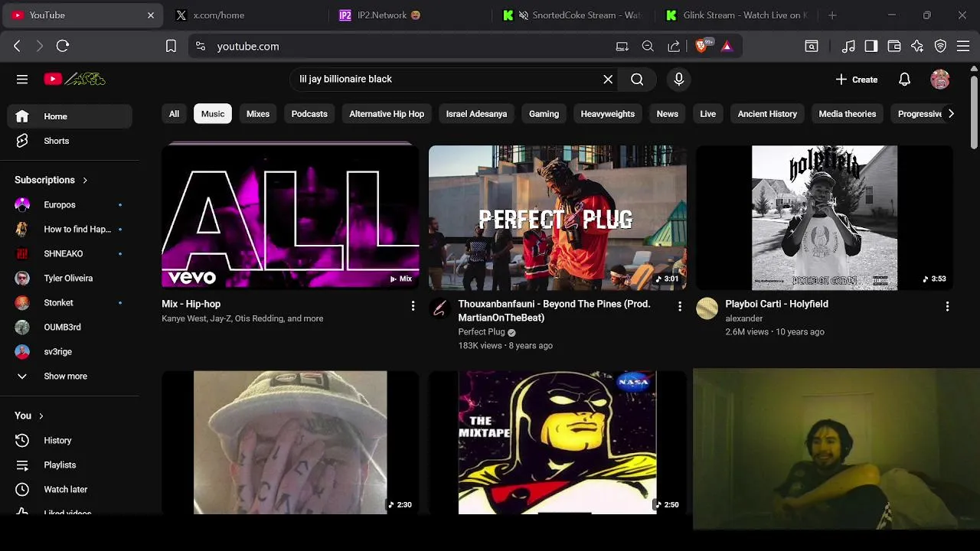Viewport: 980px width, 551px height.
Task: Open Watch later in sidebar
Action: tap(70, 489)
